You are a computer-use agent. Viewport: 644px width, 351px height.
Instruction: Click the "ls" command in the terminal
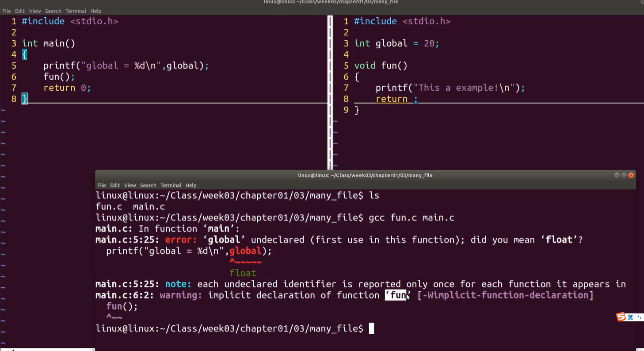click(374, 195)
